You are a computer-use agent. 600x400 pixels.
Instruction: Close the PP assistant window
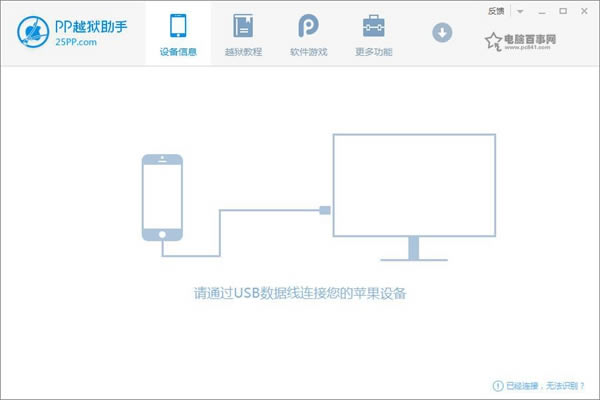(584, 11)
